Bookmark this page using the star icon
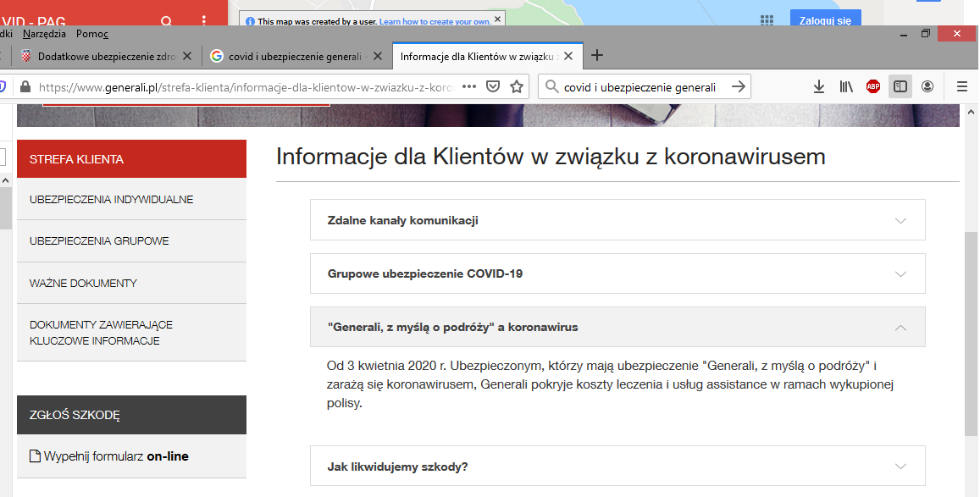The image size is (980, 497). tap(517, 86)
